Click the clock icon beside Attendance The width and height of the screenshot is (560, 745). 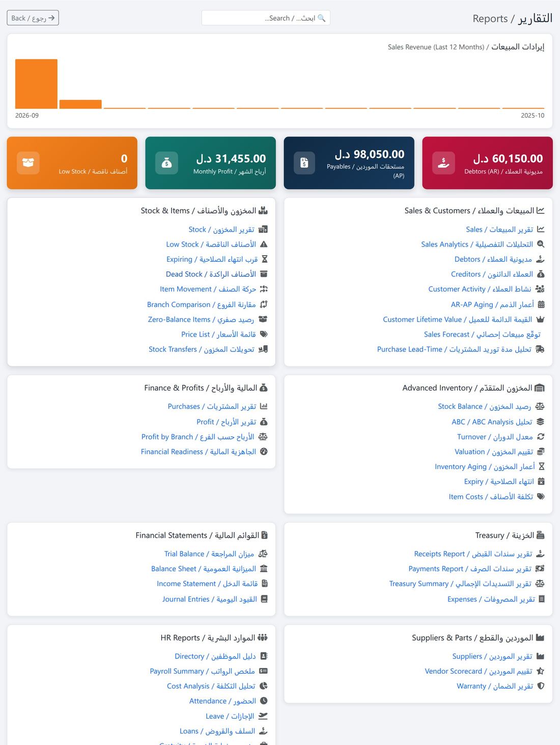(x=264, y=701)
